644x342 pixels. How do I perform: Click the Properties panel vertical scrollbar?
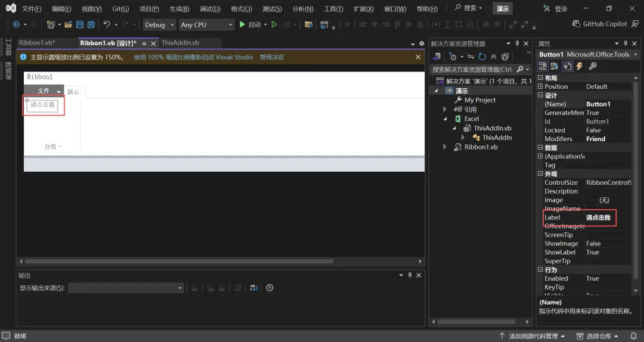click(636, 181)
